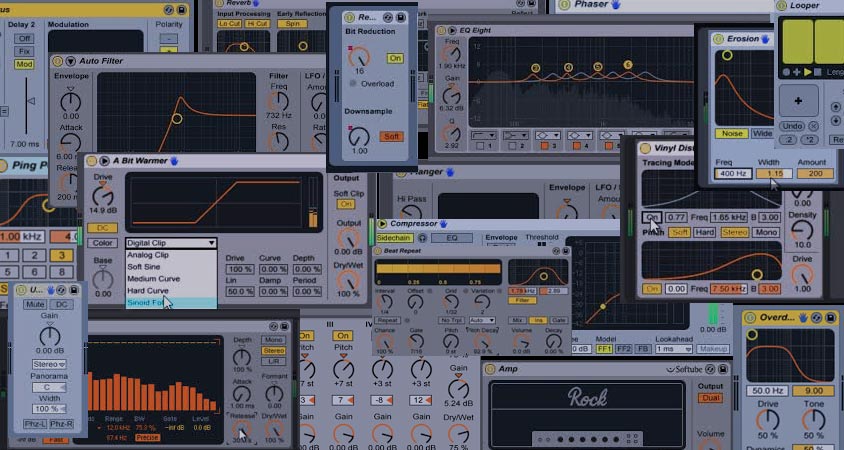Toggle Erosion Noise mode

coord(732,133)
